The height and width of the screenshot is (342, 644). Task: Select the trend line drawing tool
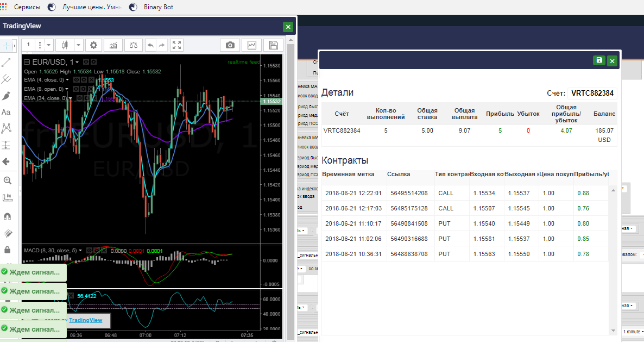pos(6,63)
